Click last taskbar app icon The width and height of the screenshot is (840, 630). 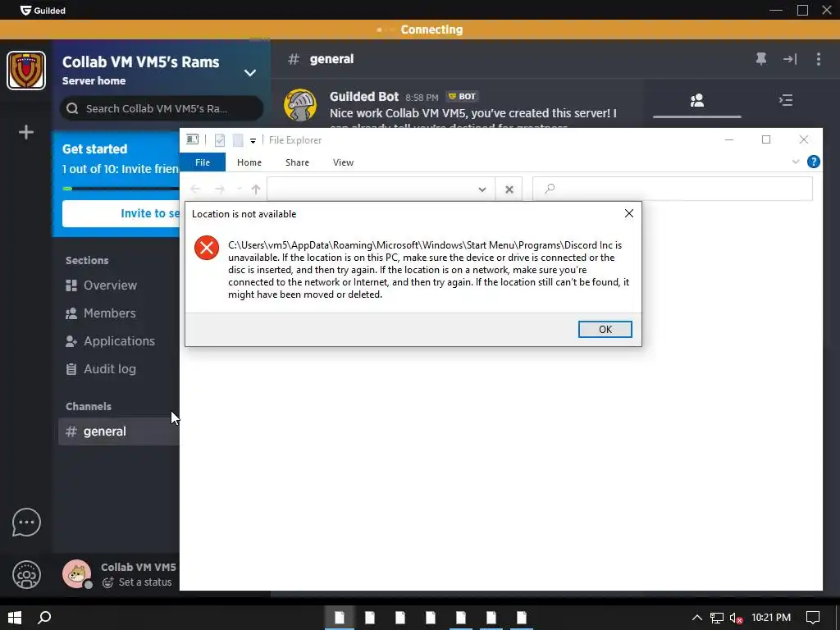click(x=522, y=618)
